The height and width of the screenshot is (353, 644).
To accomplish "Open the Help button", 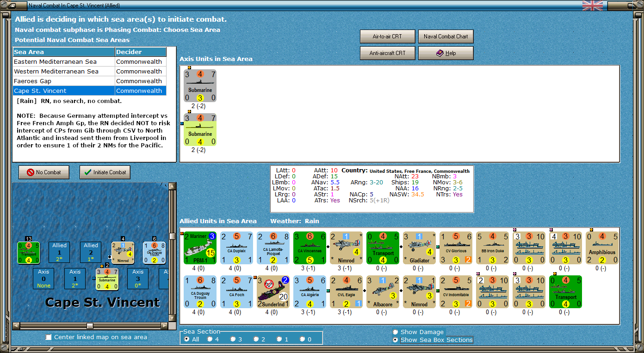I will click(446, 53).
